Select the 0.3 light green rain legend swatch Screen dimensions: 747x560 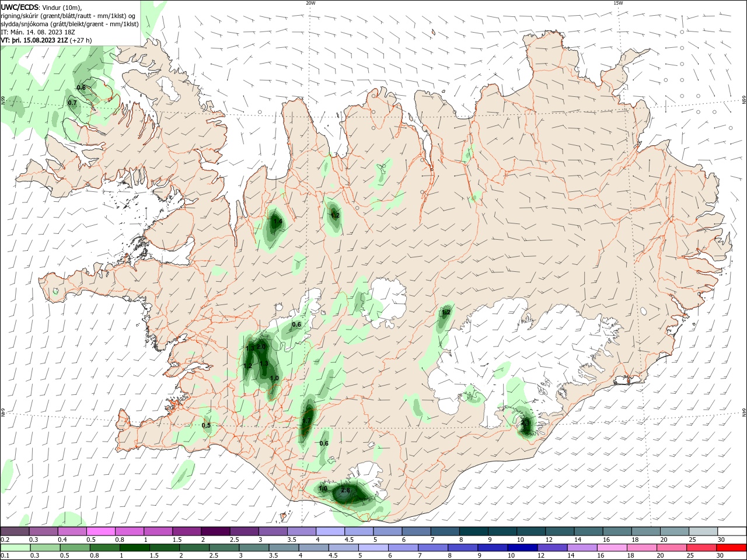tap(45, 548)
